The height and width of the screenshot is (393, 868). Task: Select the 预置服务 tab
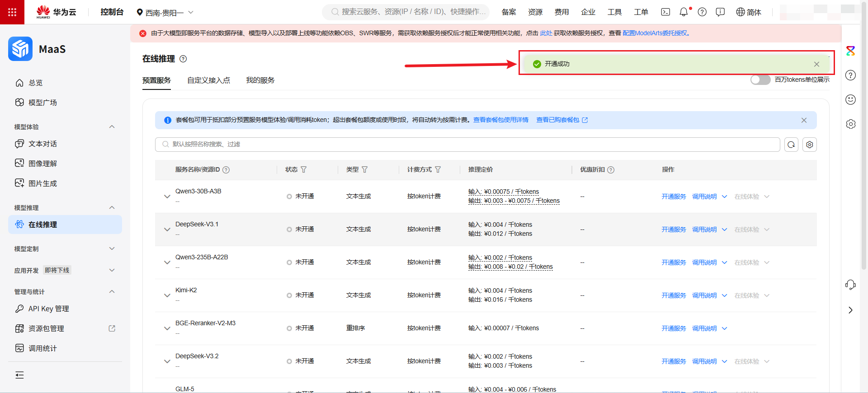pyautogui.click(x=156, y=80)
